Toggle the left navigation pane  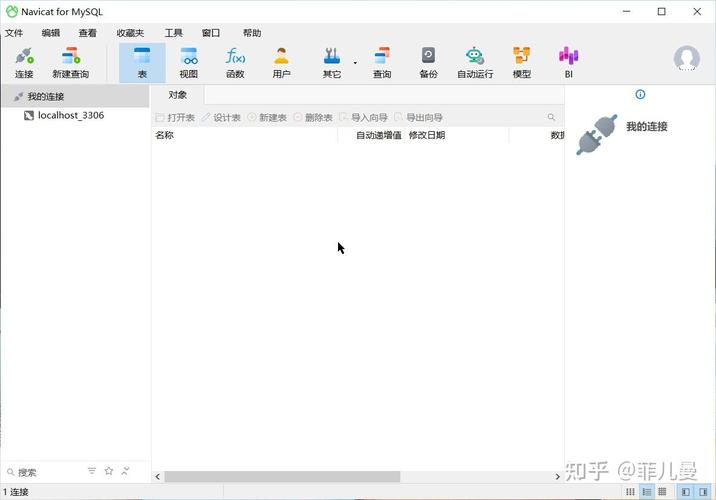pyautogui.click(x=685, y=492)
